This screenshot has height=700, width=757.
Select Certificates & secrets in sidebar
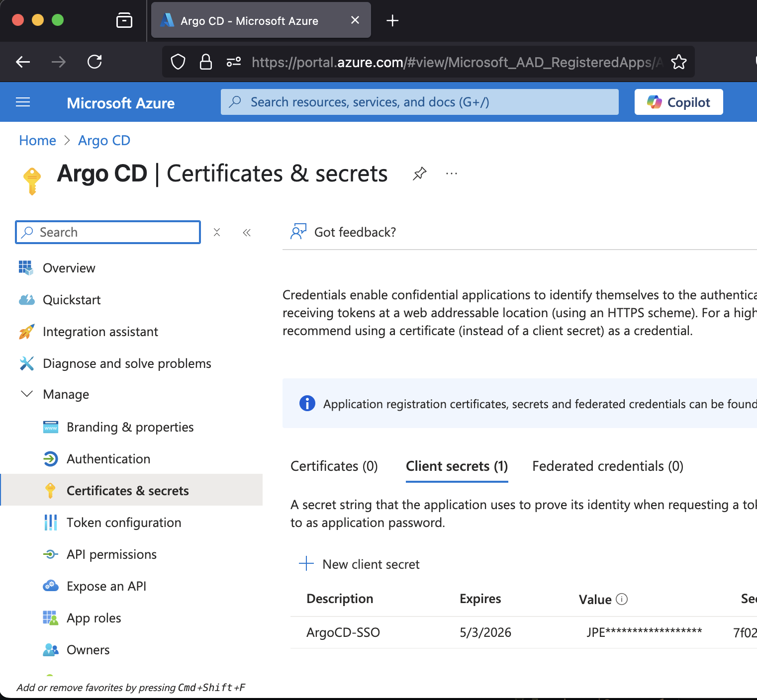point(131,490)
